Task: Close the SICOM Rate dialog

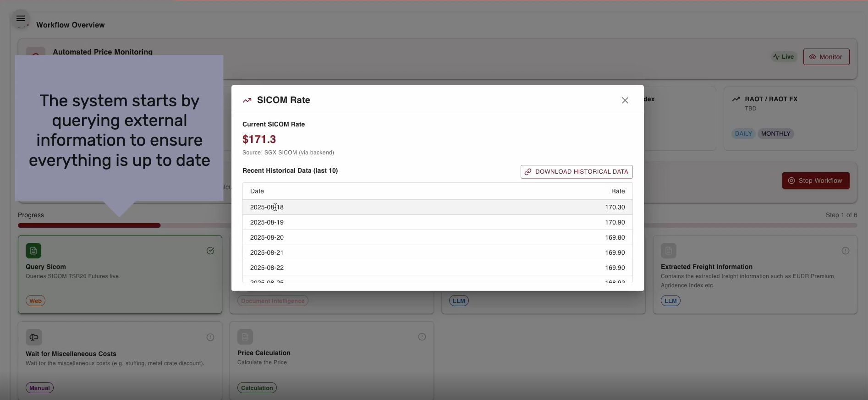Action: 625,100
